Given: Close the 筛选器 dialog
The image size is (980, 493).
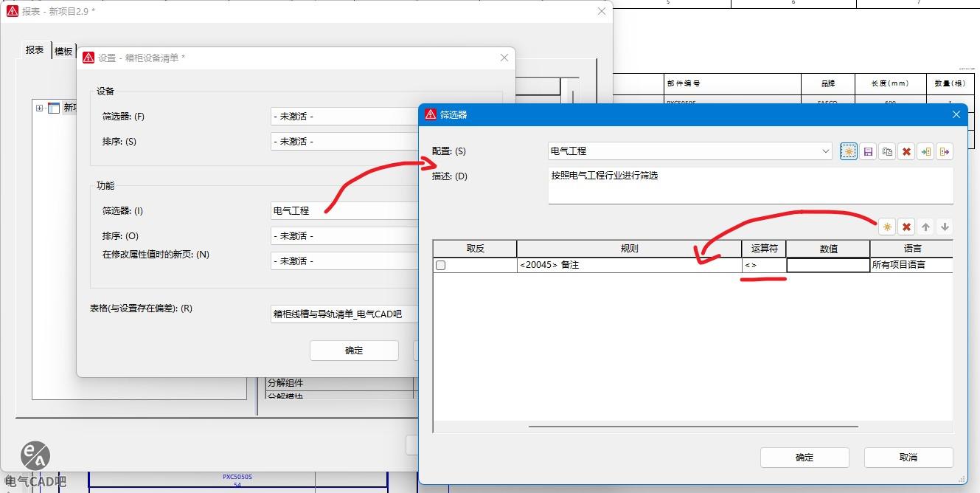Looking at the screenshot, I should (x=956, y=114).
